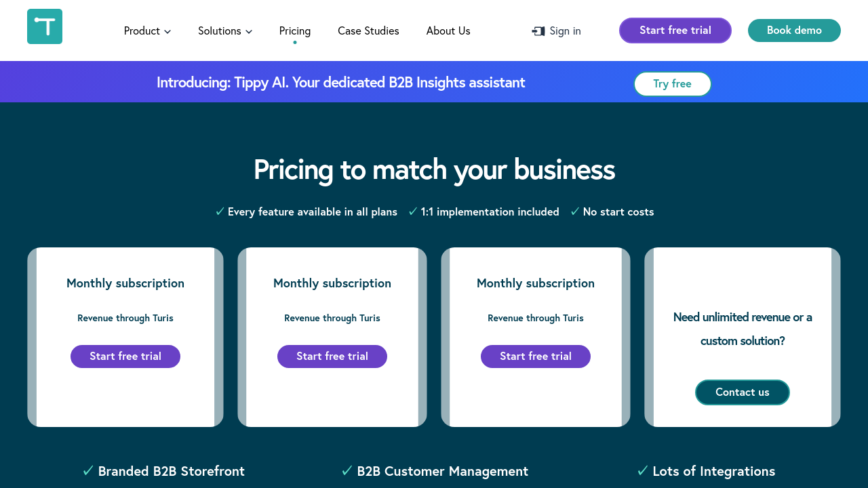868x488 pixels.
Task: Open the About Us page
Action: (x=448, y=31)
